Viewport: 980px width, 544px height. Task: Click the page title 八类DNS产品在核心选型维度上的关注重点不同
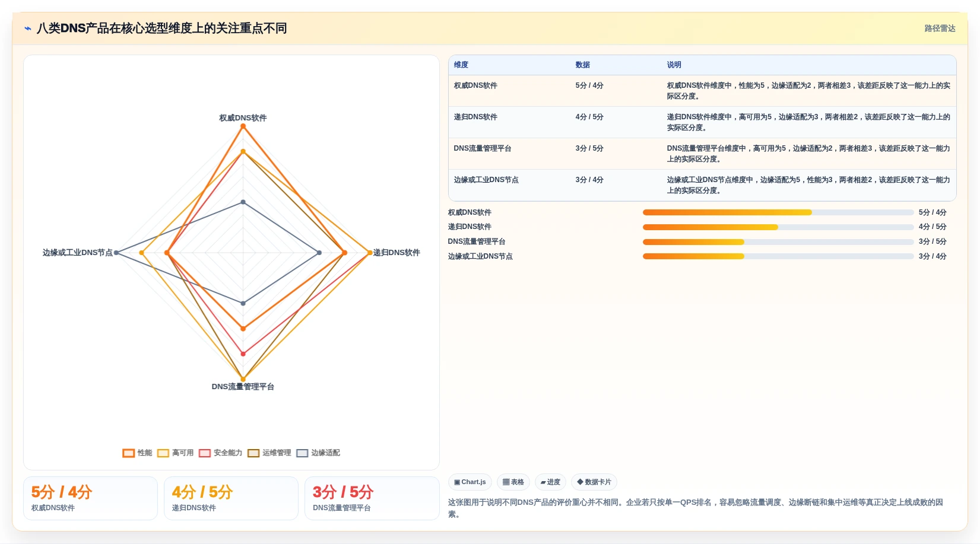(x=161, y=28)
